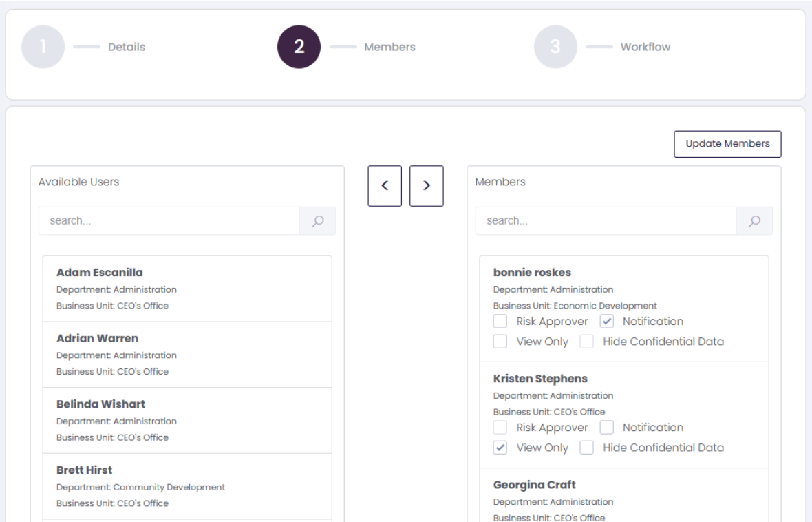This screenshot has height=522, width=812.
Task: Click the Members search magnifier icon
Action: point(754,221)
